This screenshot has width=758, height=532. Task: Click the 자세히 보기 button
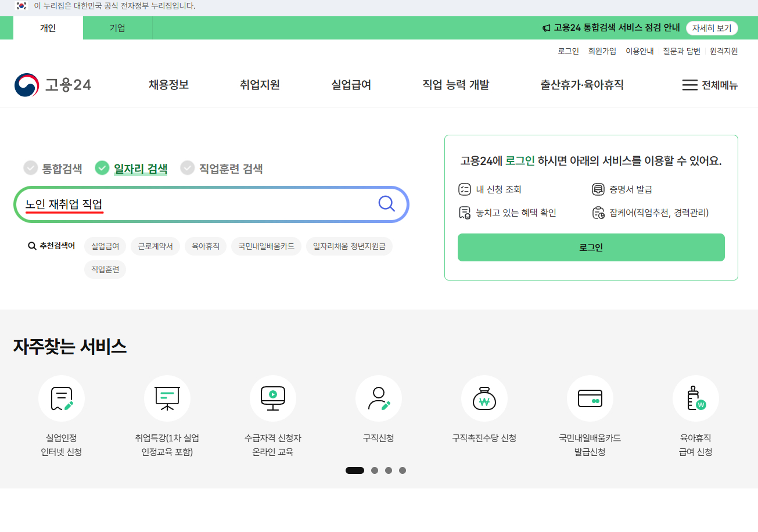(712, 28)
